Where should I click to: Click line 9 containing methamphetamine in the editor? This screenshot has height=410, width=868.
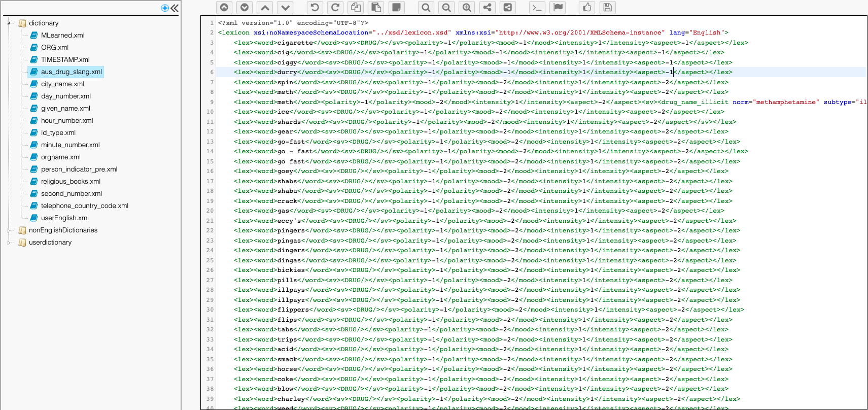coord(507,102)
